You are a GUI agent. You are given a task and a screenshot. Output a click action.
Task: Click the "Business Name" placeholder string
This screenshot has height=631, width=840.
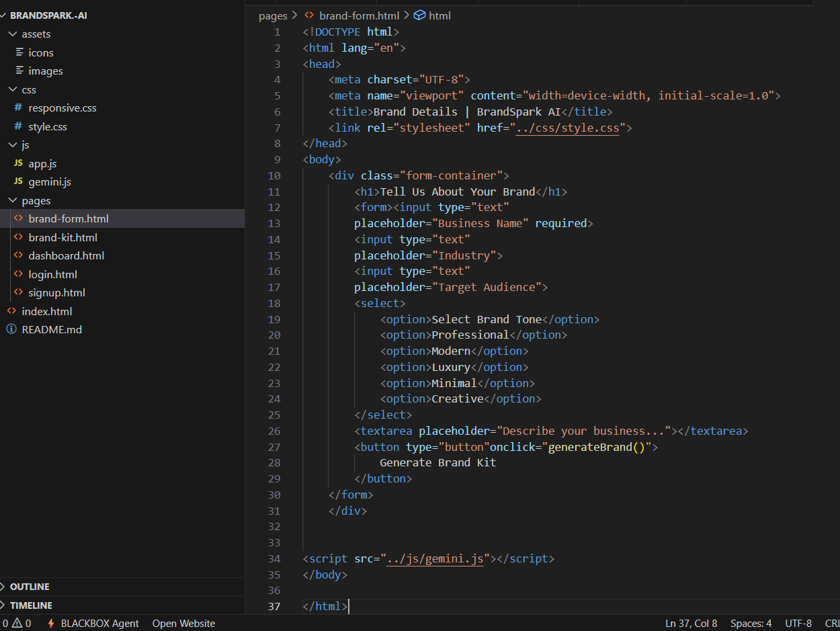[480, 223]
